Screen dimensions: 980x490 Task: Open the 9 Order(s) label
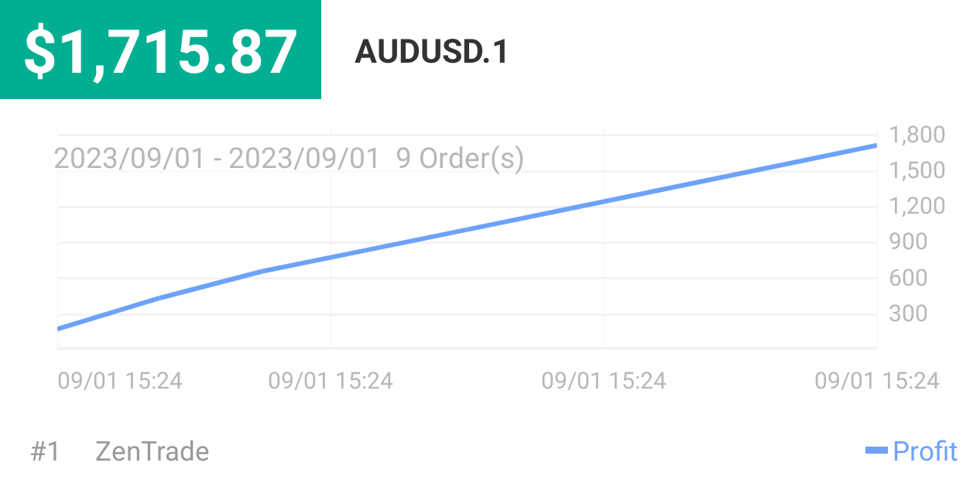(x=460, y=159)
